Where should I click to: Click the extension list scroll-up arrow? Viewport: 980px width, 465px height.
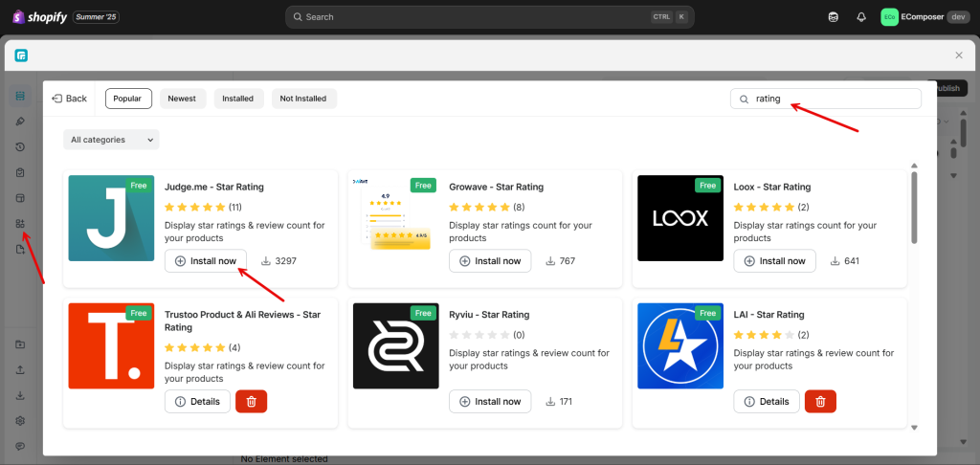pyautogui.click(x=914, y=166)
